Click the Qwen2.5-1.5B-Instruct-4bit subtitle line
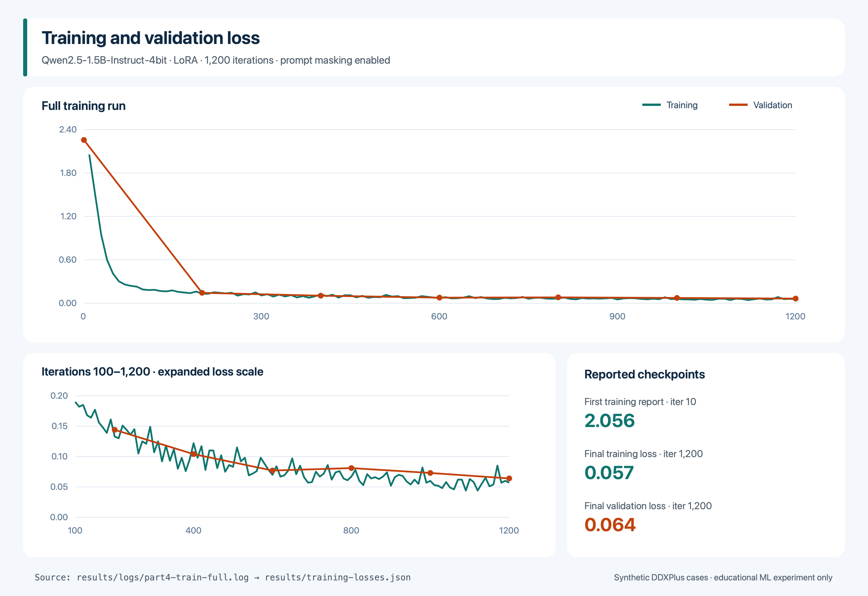Image resolution: width=868 pixels, height=596 pixels. pos(216,60)
